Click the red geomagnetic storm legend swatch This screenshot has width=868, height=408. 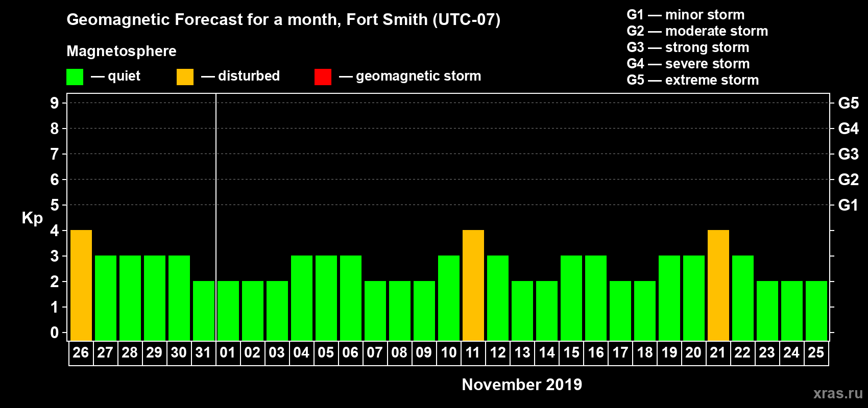click(323, 77)
